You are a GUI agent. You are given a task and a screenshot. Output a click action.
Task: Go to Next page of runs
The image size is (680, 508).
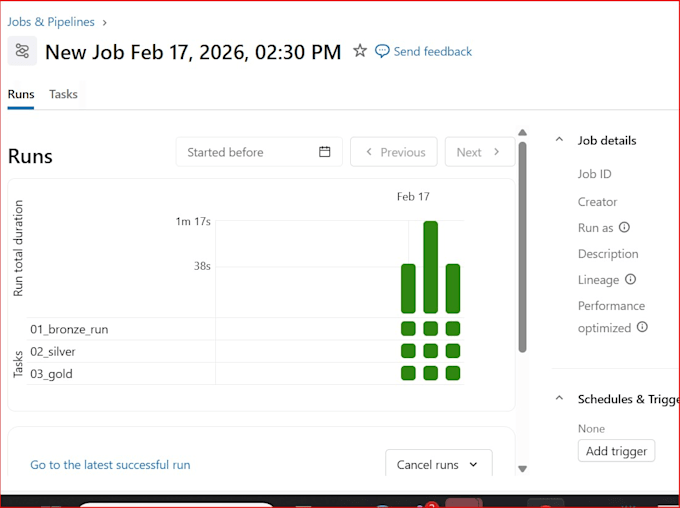480,152
